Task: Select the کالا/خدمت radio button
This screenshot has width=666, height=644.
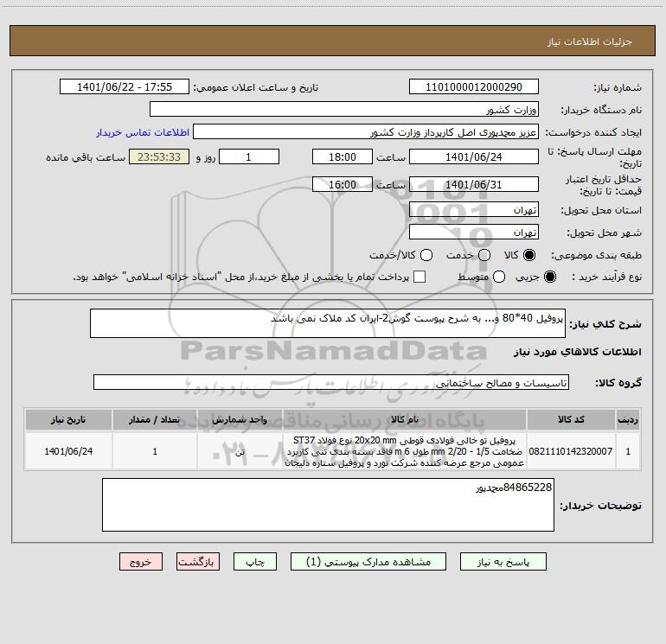Action: pos(426,255)
